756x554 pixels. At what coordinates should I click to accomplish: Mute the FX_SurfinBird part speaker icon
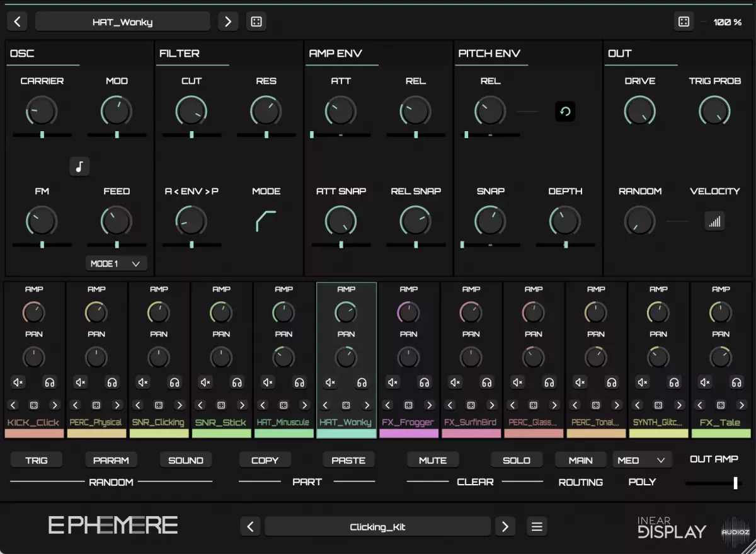coord(455,382)
